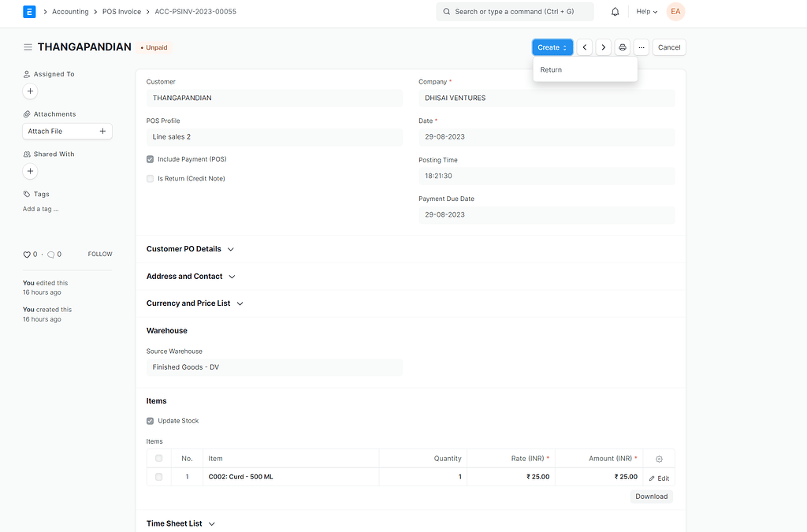This screenshot has width=807, height=532.
Task: Click the search bar at the top
Action: (515, 11)
